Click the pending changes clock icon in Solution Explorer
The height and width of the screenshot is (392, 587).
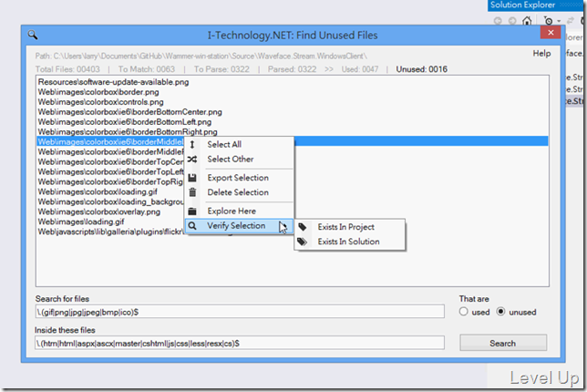coord(549,21)
